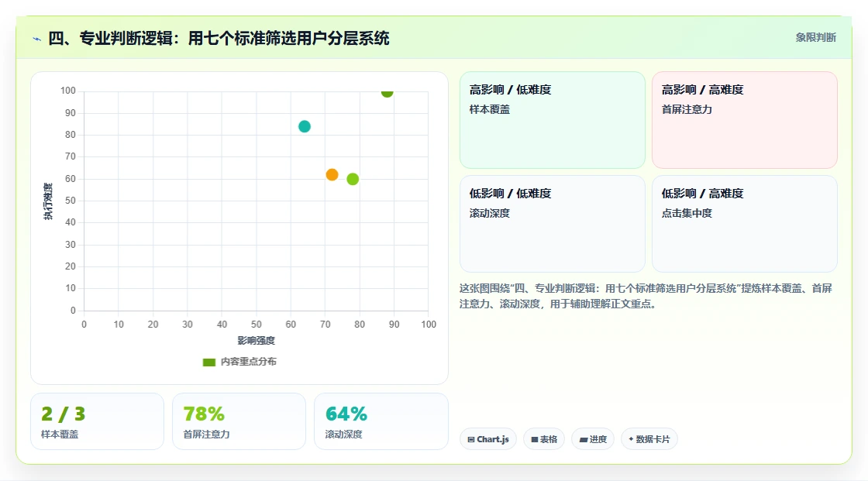Click the 2 / 3 样本覆盖 stat card
This screenshot has height=481, width=868.
pos(98,421)
